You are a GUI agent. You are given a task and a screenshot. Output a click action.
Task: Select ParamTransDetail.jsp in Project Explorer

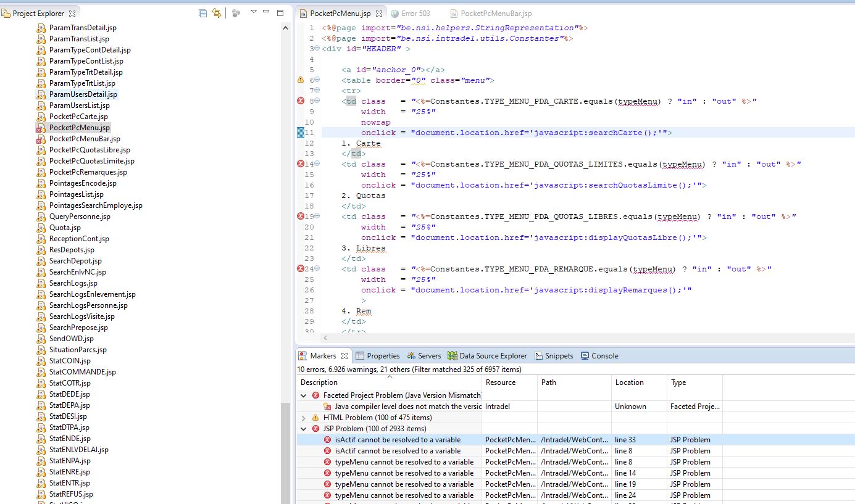point(83,28)
